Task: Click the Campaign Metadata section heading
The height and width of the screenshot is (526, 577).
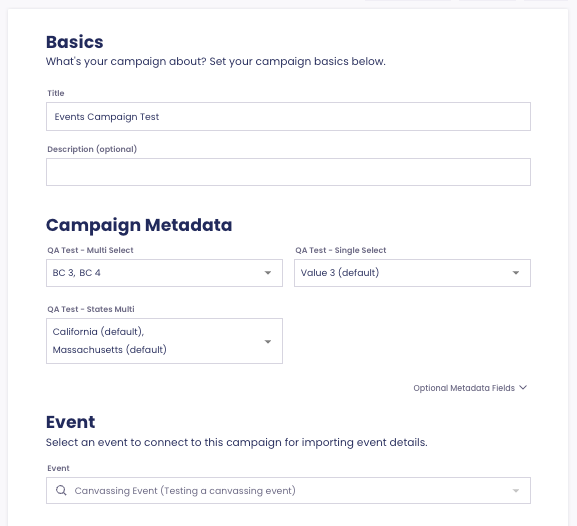Action: pyautogui.click(x=139, y=225)
